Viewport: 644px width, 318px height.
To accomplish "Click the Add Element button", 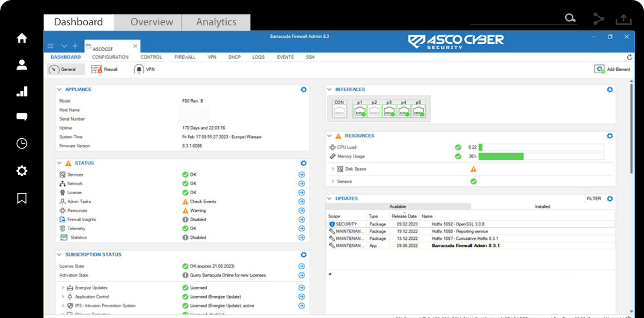I will click(x=612, y=70).
